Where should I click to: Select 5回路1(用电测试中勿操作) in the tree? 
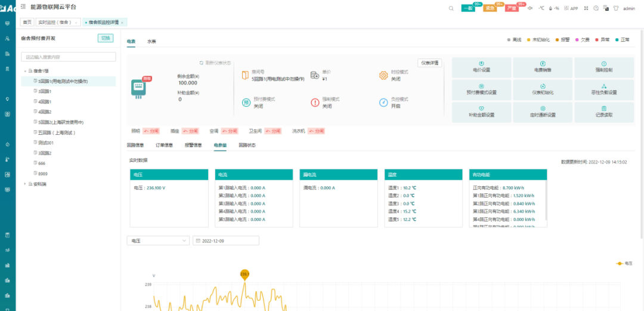point(69,81)
